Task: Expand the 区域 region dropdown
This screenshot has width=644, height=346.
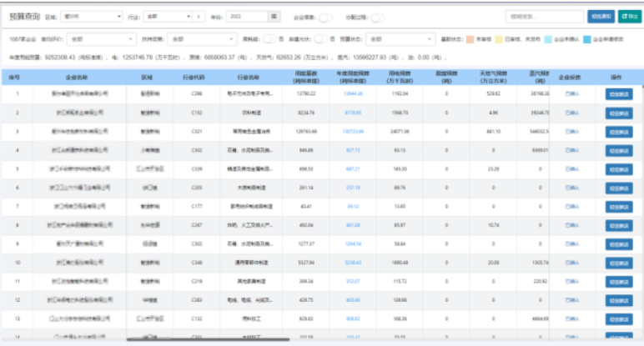Action: point(92,16)
